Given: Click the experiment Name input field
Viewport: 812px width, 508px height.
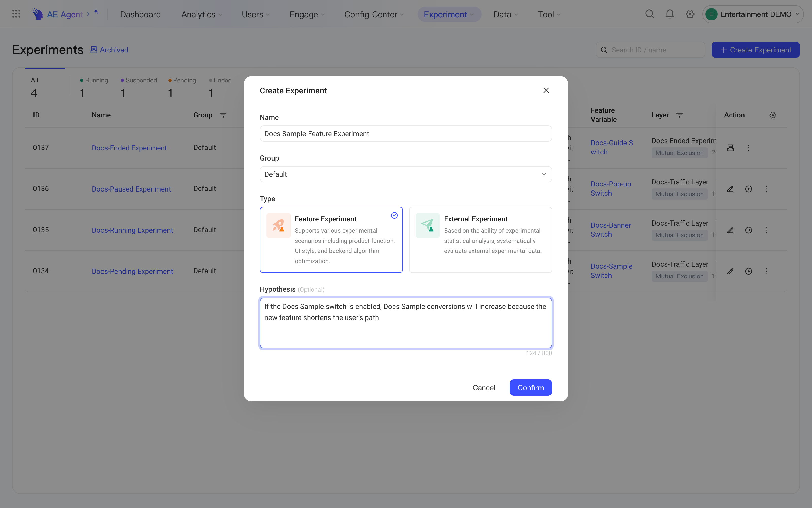Looking at the screenshot, I should point(406,134).
